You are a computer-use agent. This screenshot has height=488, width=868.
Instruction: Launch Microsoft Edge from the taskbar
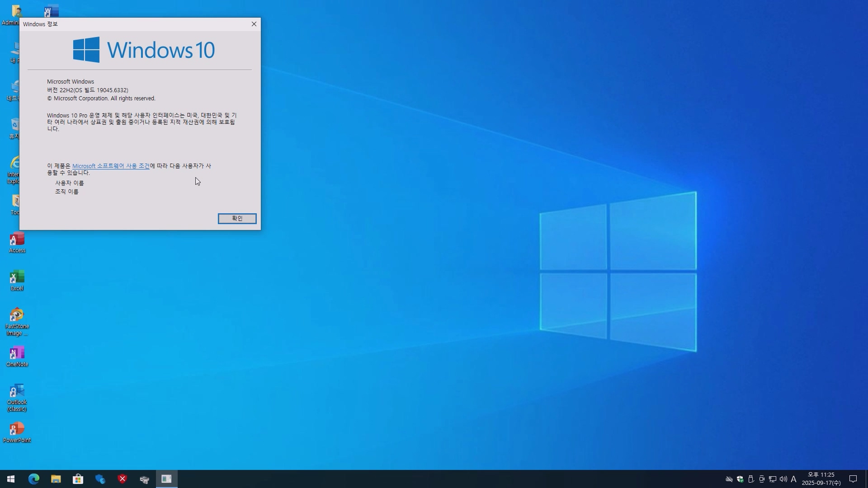(x=34, y=479)
